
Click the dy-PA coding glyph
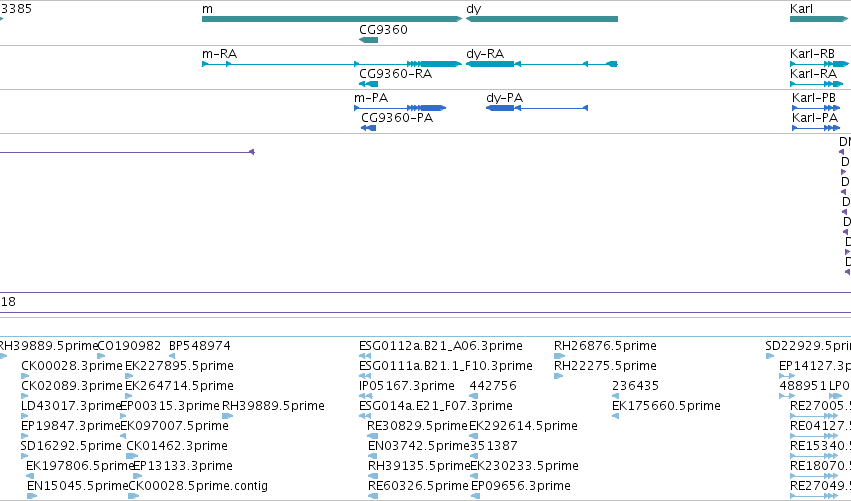coord(537,108)
